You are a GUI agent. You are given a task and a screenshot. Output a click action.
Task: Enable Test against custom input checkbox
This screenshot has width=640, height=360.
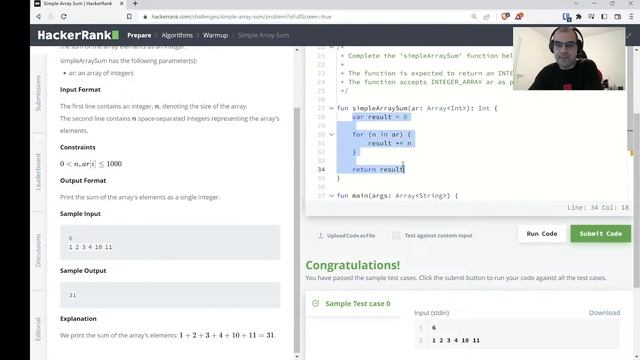396,236
